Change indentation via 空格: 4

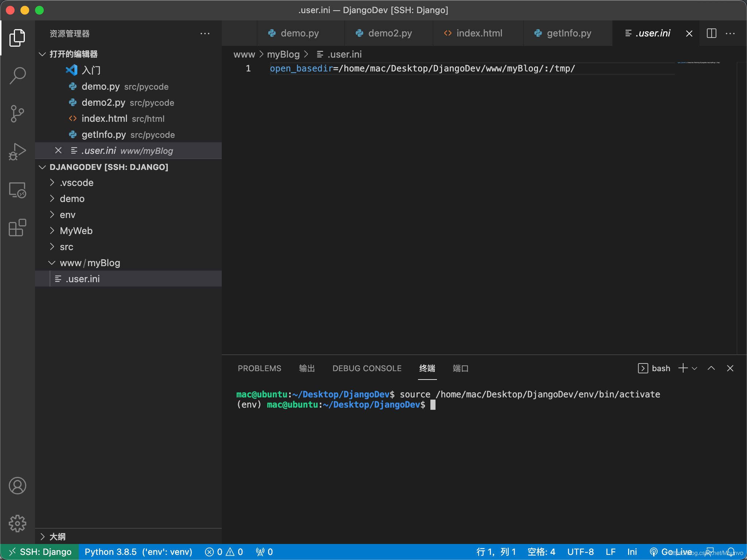541,552
